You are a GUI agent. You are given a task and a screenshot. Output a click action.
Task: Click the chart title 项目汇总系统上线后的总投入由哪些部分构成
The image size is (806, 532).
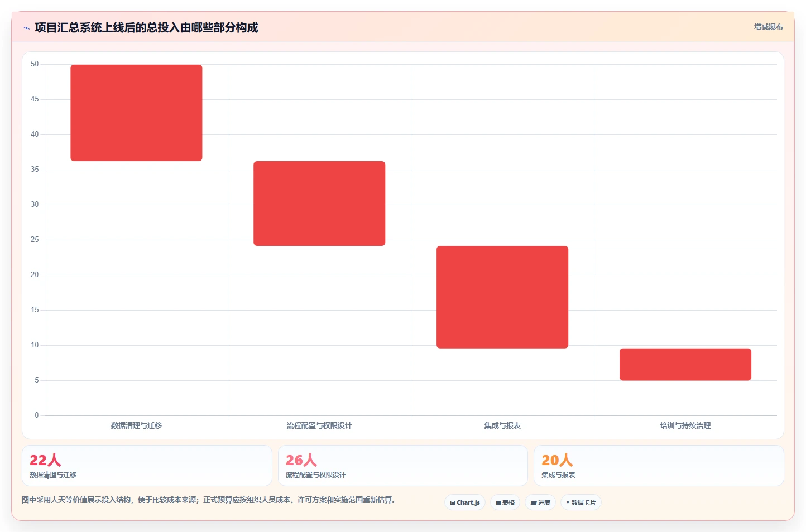[146, 27]
